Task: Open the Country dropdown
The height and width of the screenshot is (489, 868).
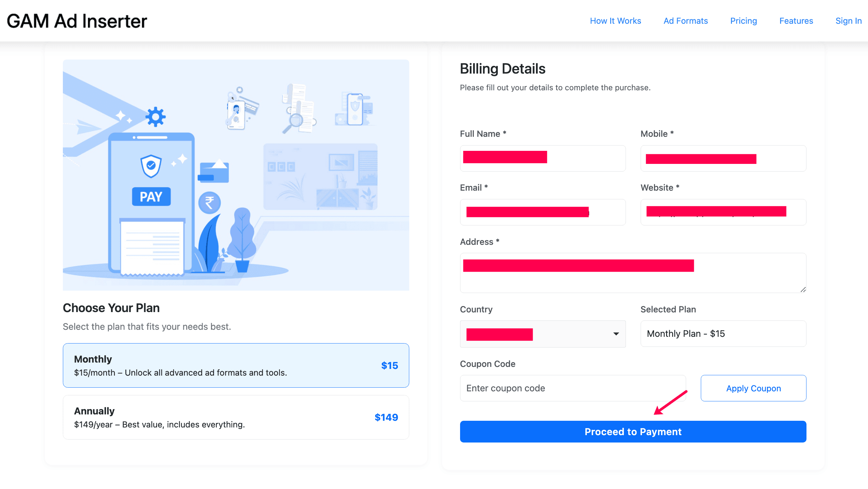Action: pyautogui.click(x=543, y=334)
